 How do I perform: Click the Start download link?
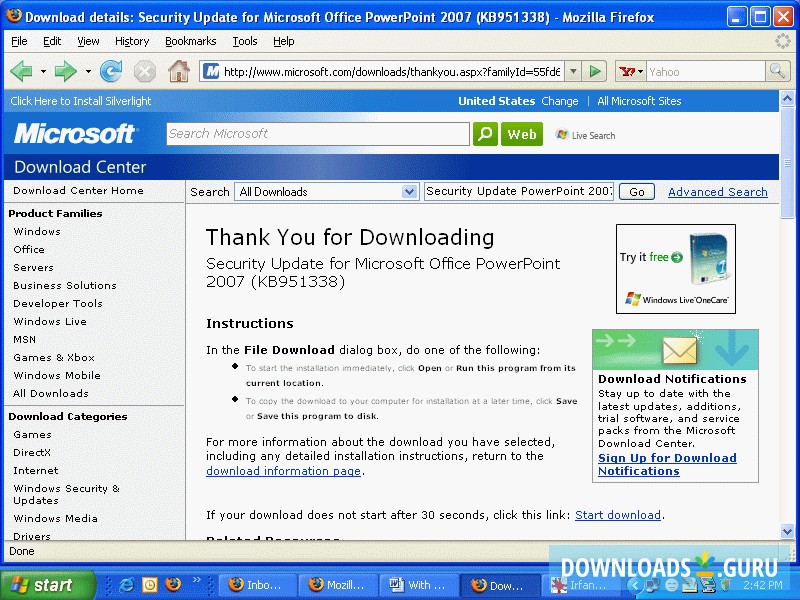(x=618, y=515)
